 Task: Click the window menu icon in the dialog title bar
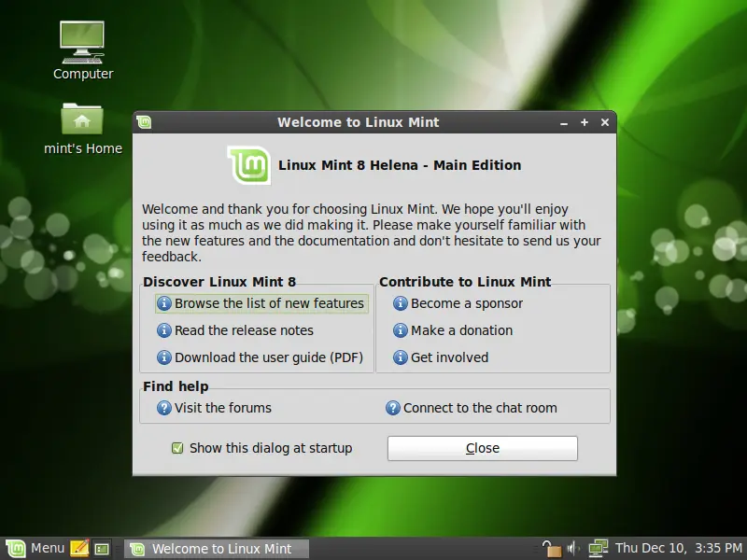pos(144,122)
